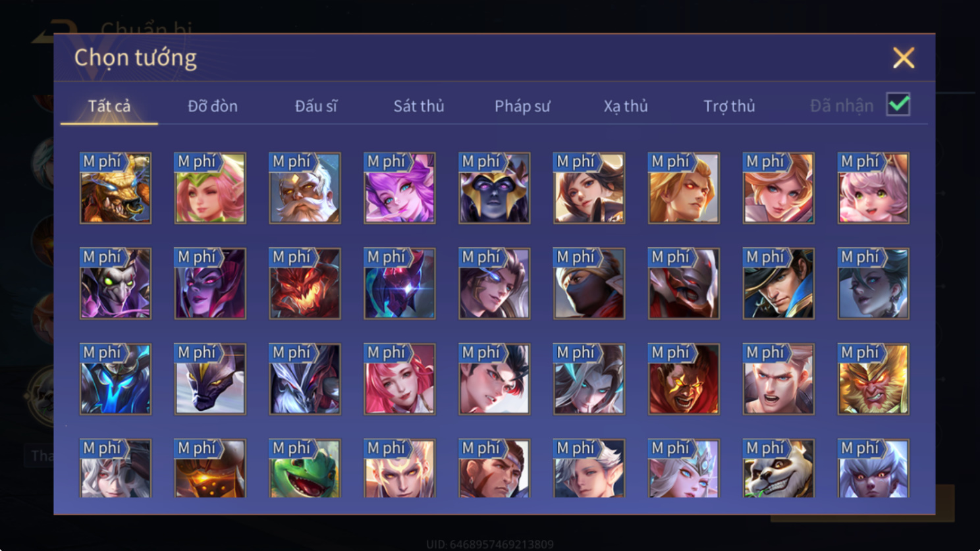Choose the pink-haired girl with green headband
Screen dimensions: 980x551
210,188
